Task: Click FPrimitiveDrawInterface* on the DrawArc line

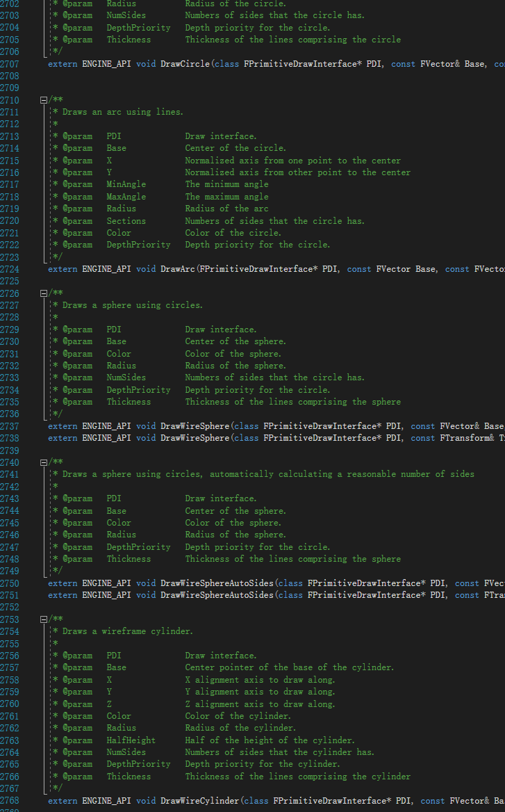Action: pyautogui.click(x=258, y=269)
